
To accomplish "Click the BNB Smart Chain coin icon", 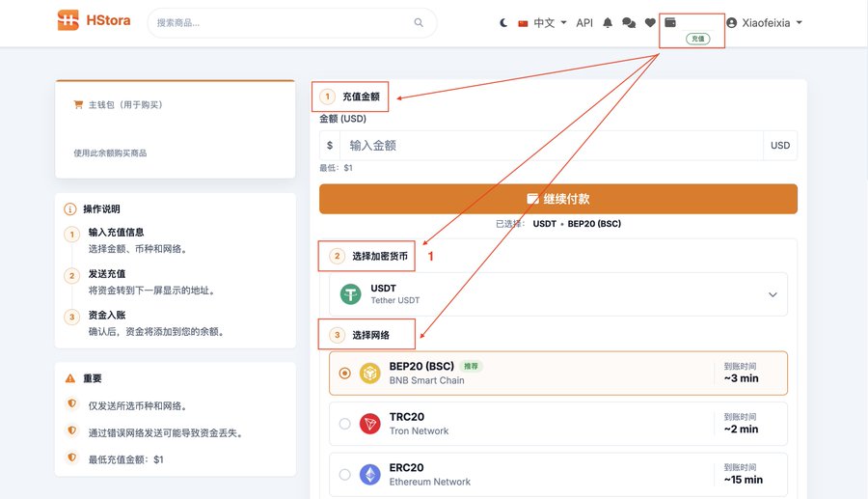I will [369, 374].
